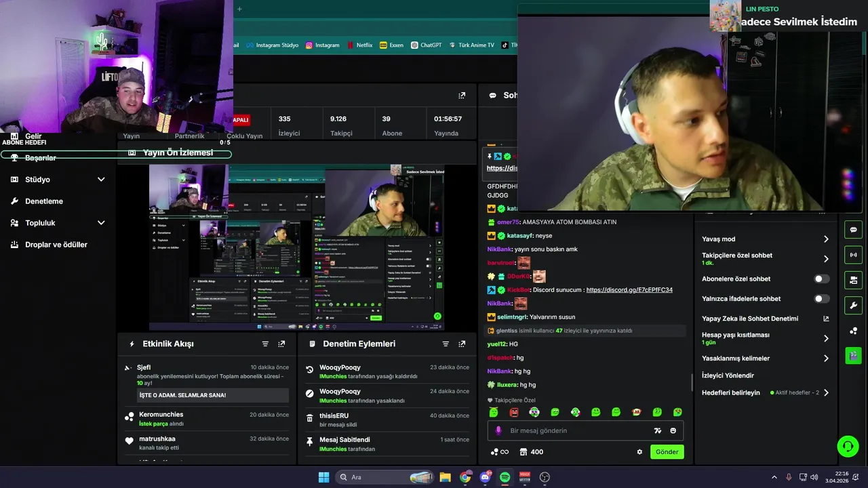The height and width of the screenshot is (488, 868).
Task: Open the wrench tools icon in right sidebar
Action: pos(853,305)
